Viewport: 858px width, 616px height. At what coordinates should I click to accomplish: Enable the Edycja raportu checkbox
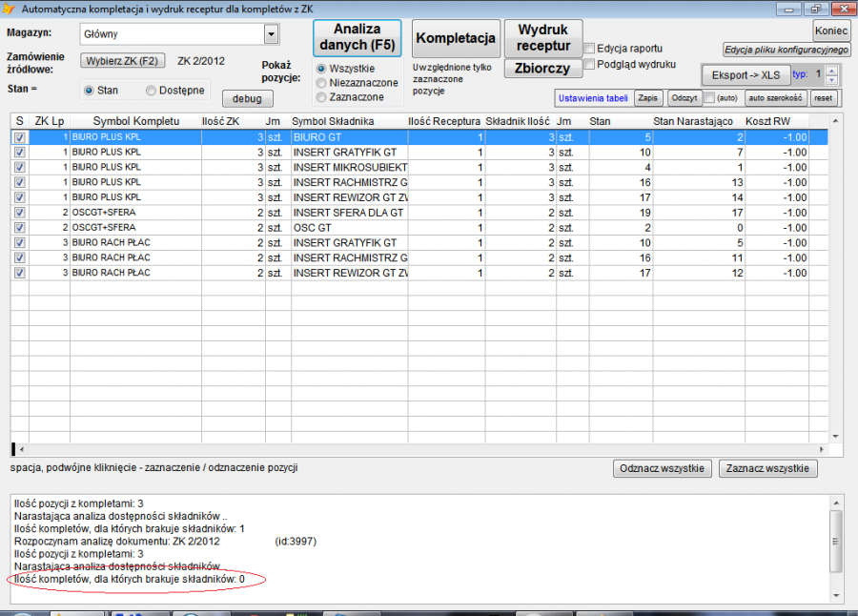(x=589, y=49)
